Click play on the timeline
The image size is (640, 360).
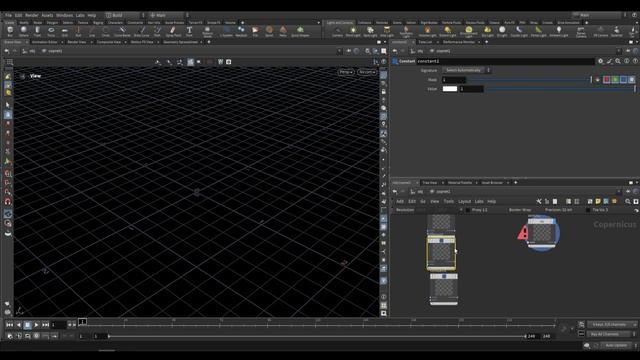pyautogui.click(x=36, y=325)
